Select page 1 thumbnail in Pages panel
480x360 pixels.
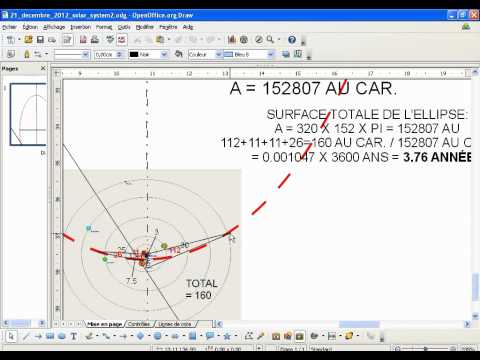click(x=28, y=114)
